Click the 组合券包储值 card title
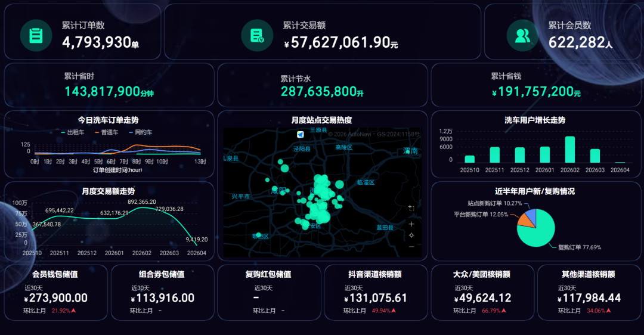The height and width of the screenshot is (335, 644). 162,274
